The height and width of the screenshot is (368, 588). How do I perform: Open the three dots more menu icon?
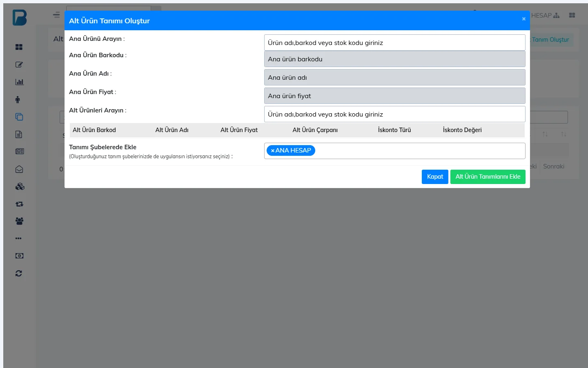18,238
